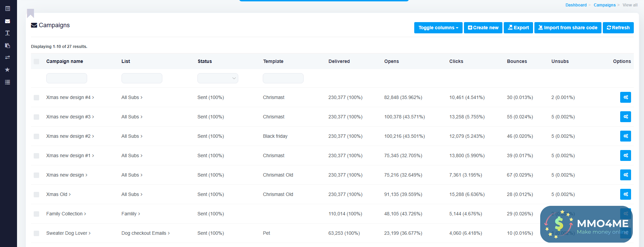This screenshot has width=644, height=247.
Task: Open options gear for Xmas new design #1
Action: point(626,155)
